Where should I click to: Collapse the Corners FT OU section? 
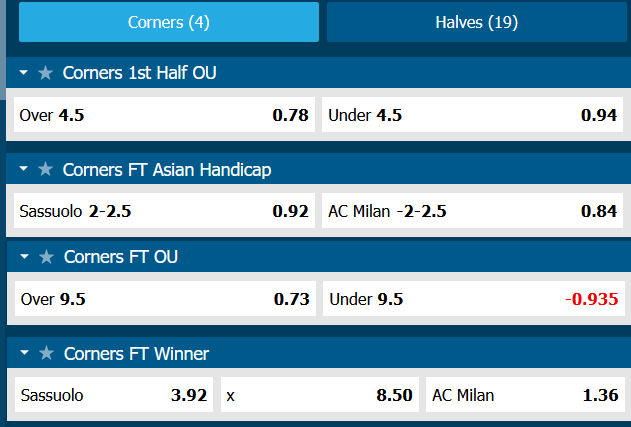[24, 257]
